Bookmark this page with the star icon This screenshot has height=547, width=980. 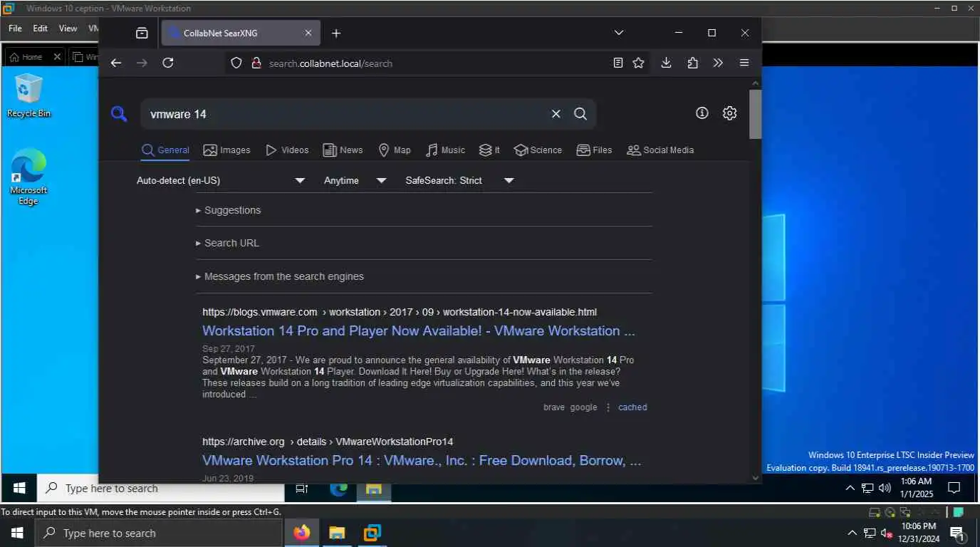click(638, 63)
